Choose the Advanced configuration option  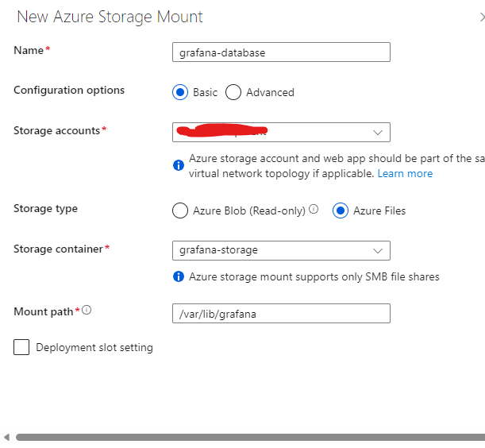click(233, 92)
